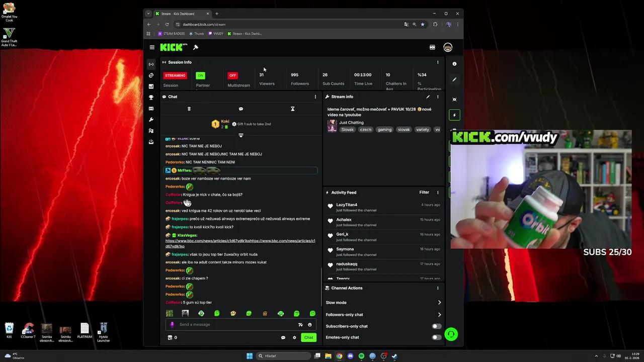Viewport: 644px width, 362px height.
Task: Open the Thumb bookmark
Action: point(196,34)
